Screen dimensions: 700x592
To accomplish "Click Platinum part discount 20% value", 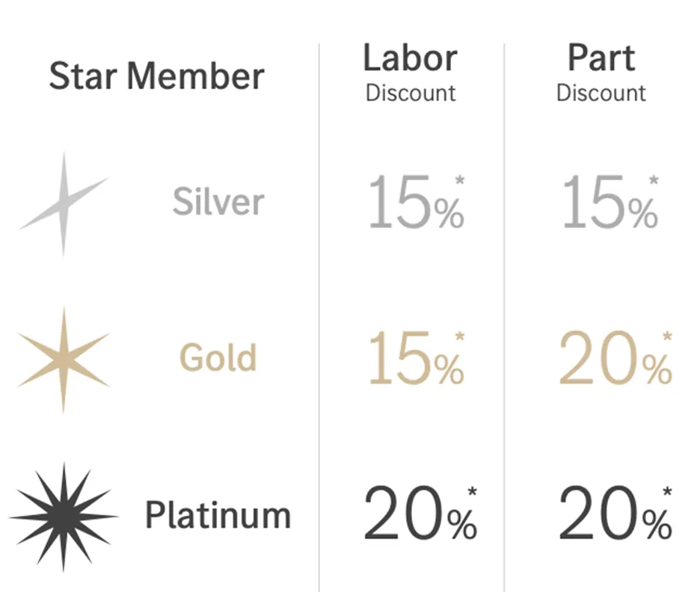I will 615,513.
